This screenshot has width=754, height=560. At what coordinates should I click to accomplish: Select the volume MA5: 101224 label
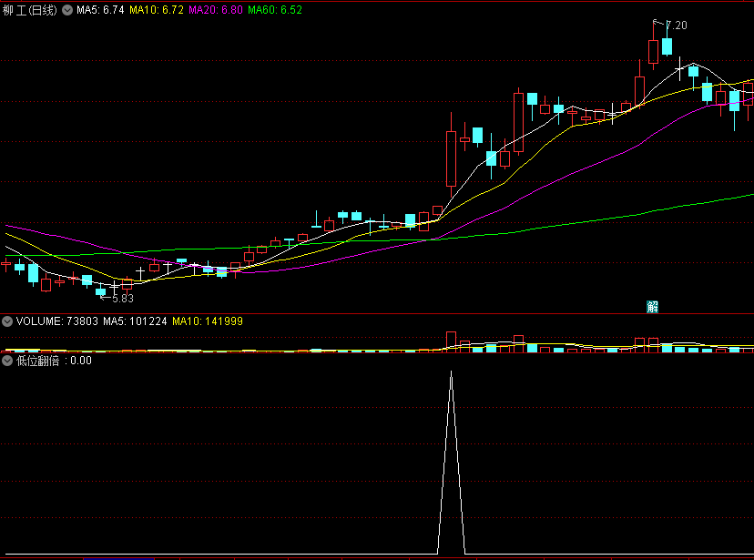(x=135, y=321)
